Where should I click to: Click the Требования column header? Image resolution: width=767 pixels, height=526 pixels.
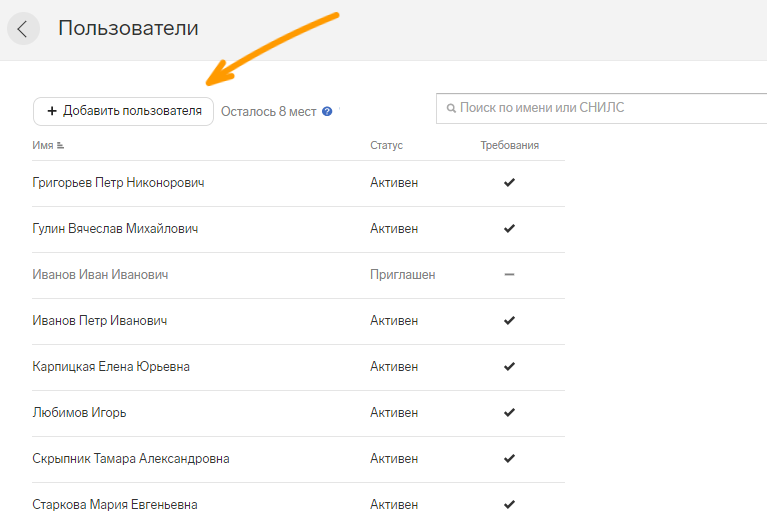(x=509, y=145)
